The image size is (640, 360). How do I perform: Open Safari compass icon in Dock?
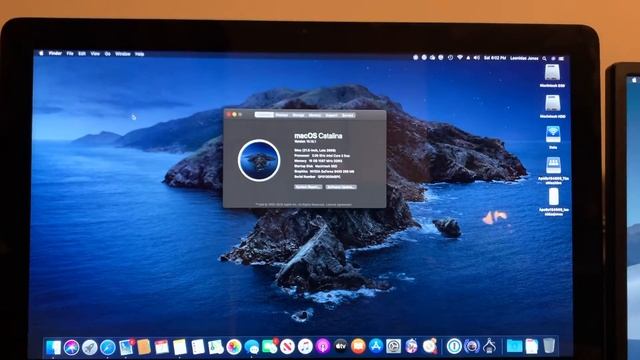point(108,347)
